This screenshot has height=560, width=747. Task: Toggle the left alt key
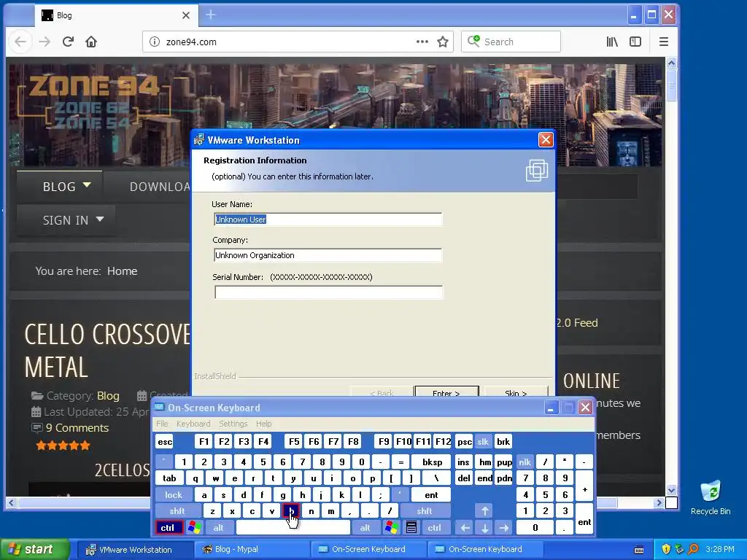218,528
